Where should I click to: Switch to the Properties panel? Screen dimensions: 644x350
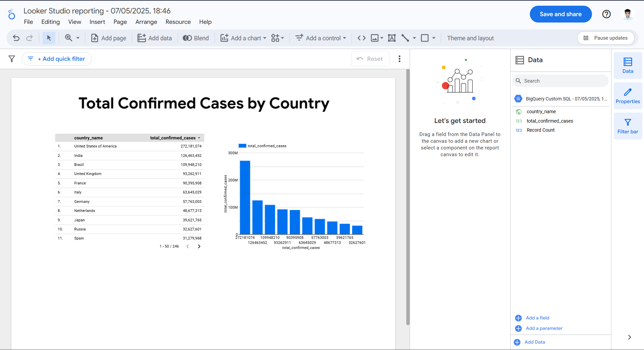click(x=627, y=96)
